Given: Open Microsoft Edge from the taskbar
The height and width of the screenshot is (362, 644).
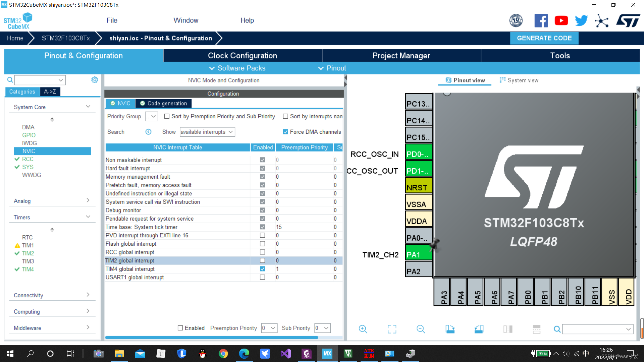Looking at the screenshot, I should pos(244,354).
